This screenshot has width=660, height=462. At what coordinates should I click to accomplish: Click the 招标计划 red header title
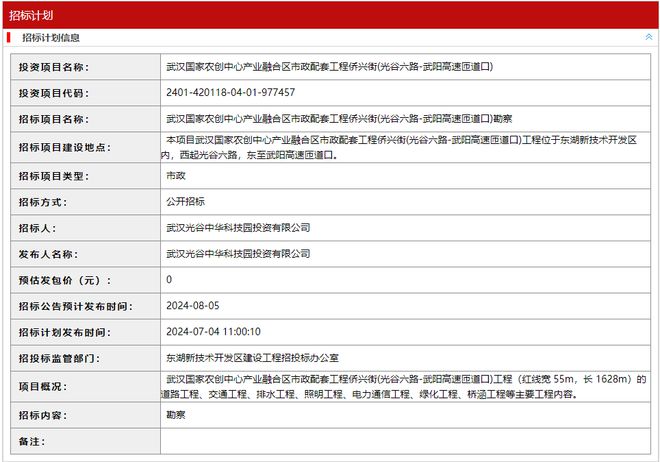(31, 16)
